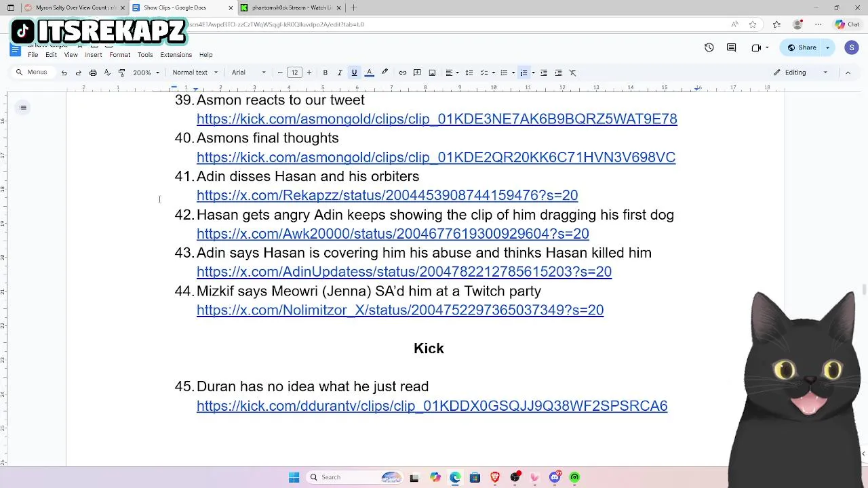Open the Asmon reacts to our tweet clip link
868x488 pixels.
[x=437, y=119]
